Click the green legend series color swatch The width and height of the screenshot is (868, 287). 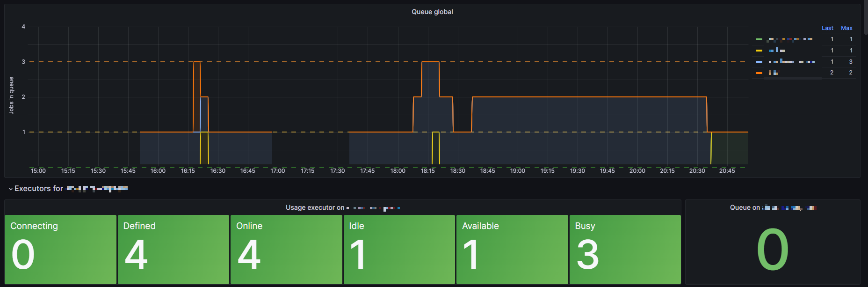[x=759, y=39]
